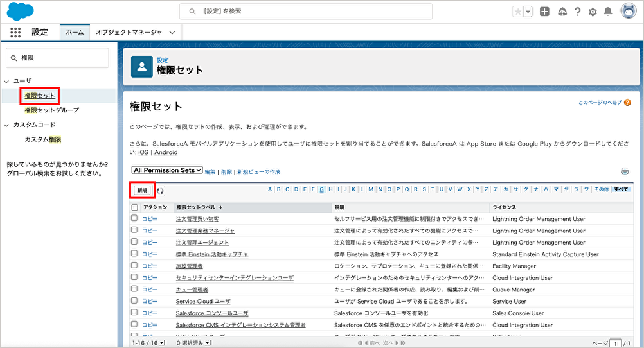The height and width of the screenshot is (348, 644).
Task: Open the Android download link
Action: pos(166,152)
